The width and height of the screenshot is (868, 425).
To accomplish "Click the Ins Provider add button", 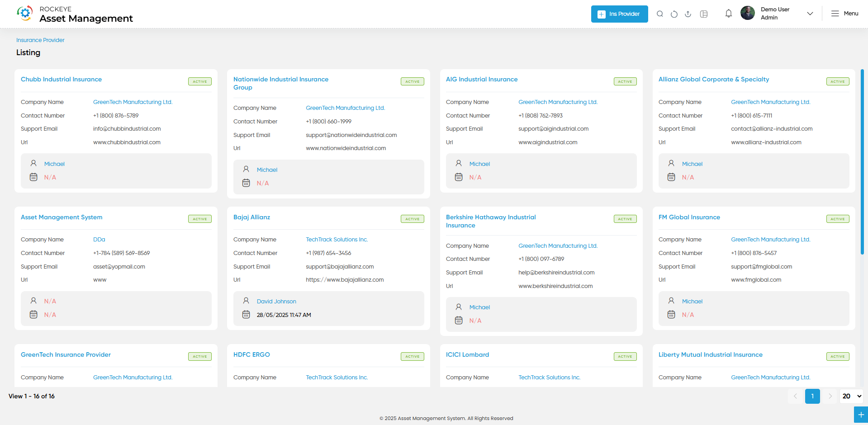I will [x=619, y=14].
